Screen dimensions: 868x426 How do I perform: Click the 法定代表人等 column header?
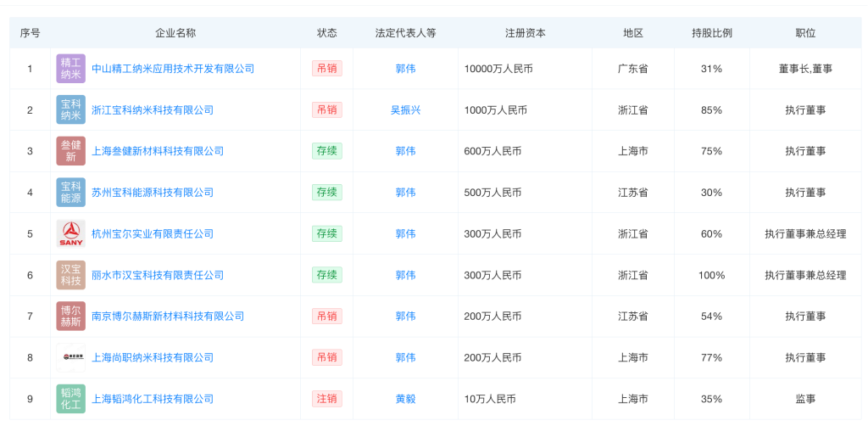point(405,33)
